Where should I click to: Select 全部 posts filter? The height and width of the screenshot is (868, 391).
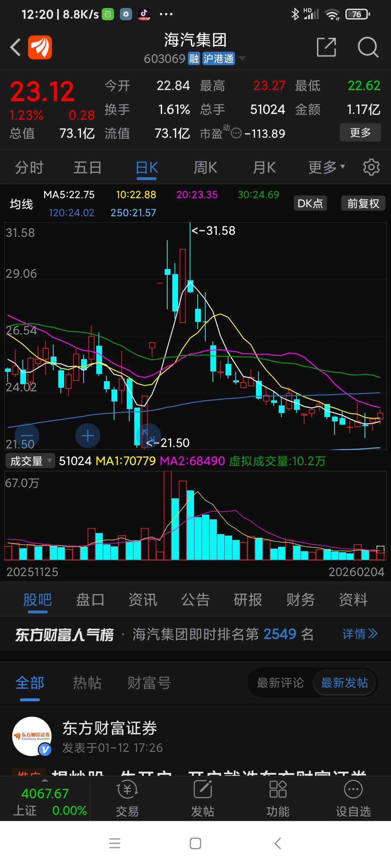pos(30,683)
